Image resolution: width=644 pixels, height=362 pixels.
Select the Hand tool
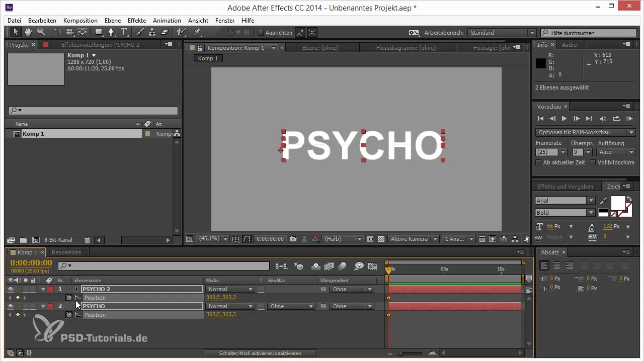pos(28,32)
